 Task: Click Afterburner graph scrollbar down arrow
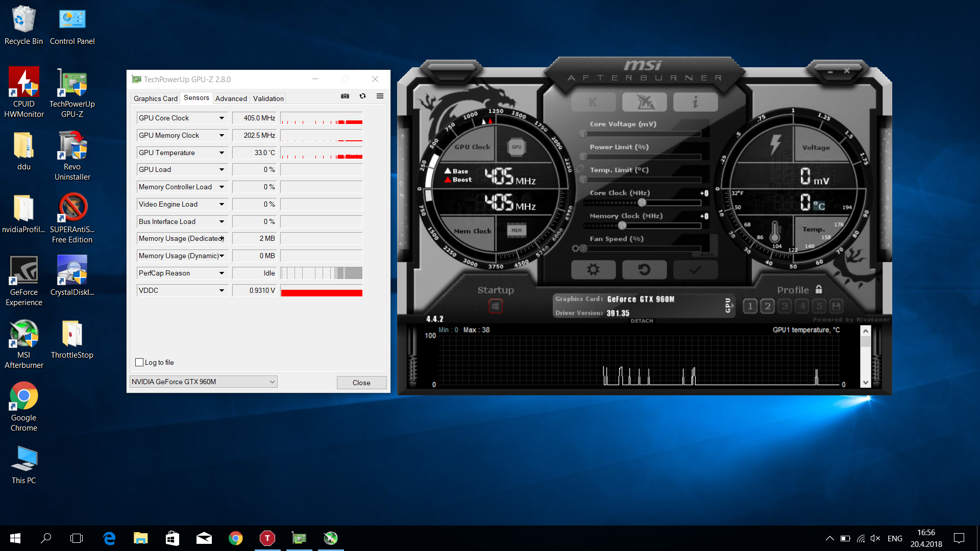click(865, 383)
